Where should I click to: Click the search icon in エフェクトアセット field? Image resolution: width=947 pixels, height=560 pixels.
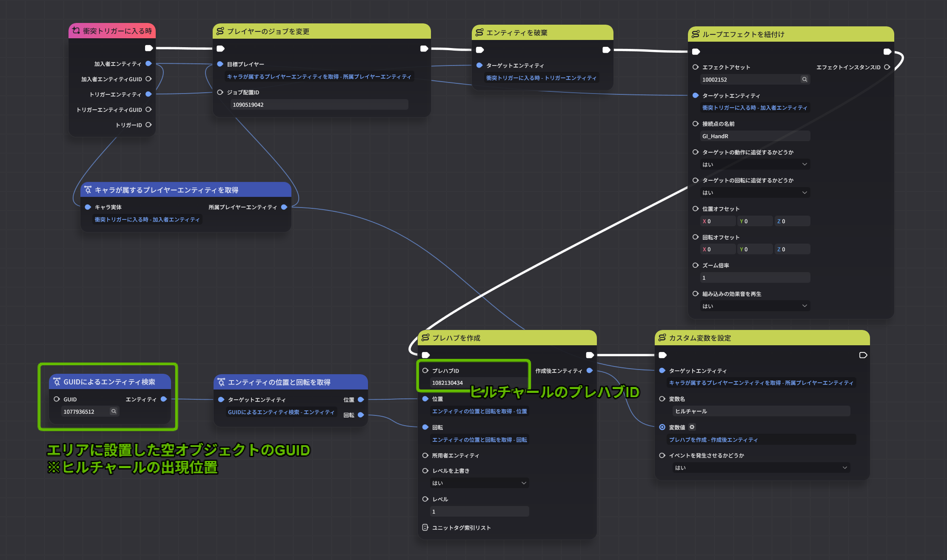[804, 80]
